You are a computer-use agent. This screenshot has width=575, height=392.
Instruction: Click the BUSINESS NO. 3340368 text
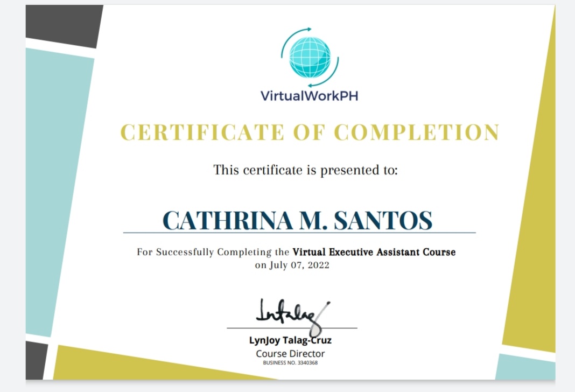[289, 363]
